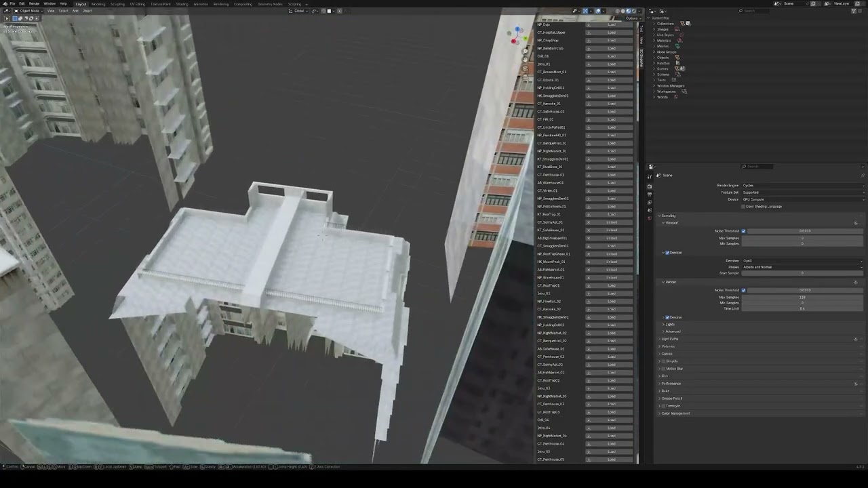Open the View Layer properties tab icon

pos(650,201)
